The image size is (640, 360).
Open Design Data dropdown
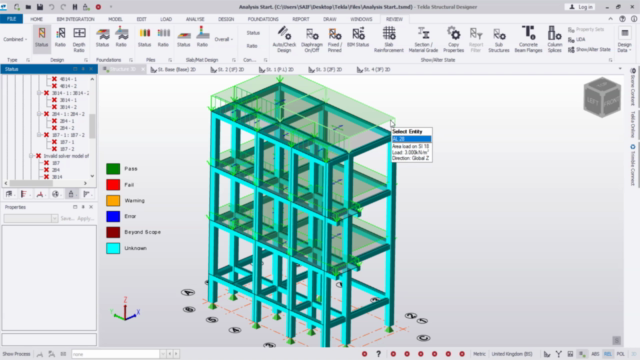coord(624,40)
